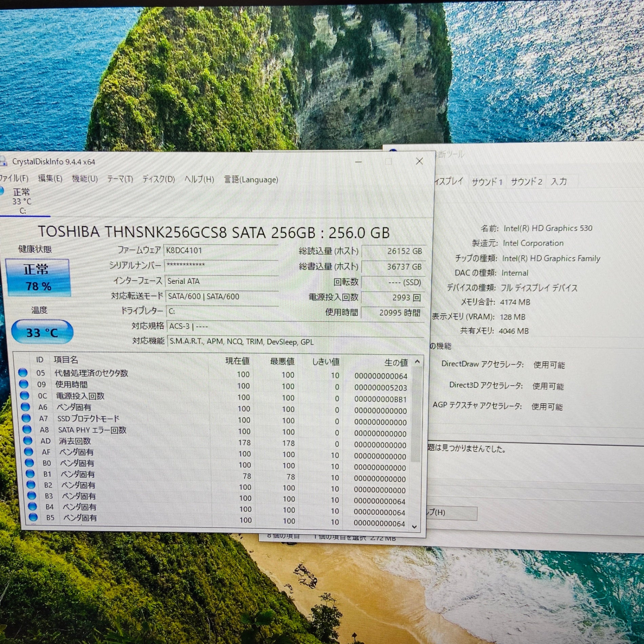Click the ファームウェア field showing K8DC4101
This screenshot has width=644, height=644.
coord(221,251)
